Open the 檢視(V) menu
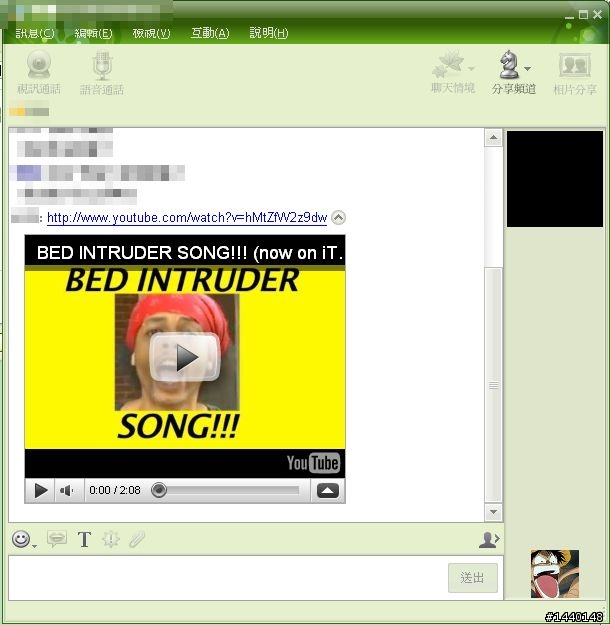 152,33
